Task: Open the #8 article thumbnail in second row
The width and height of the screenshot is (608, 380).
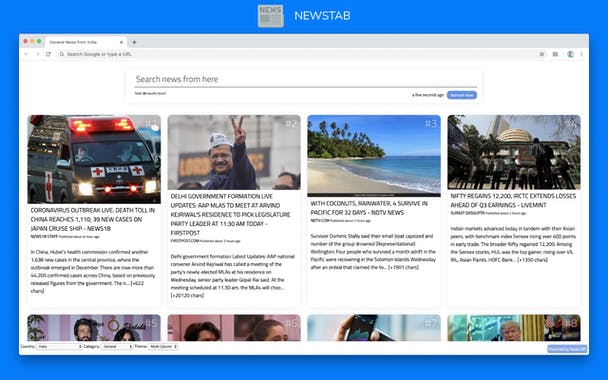Action: [x=514, y=328]
